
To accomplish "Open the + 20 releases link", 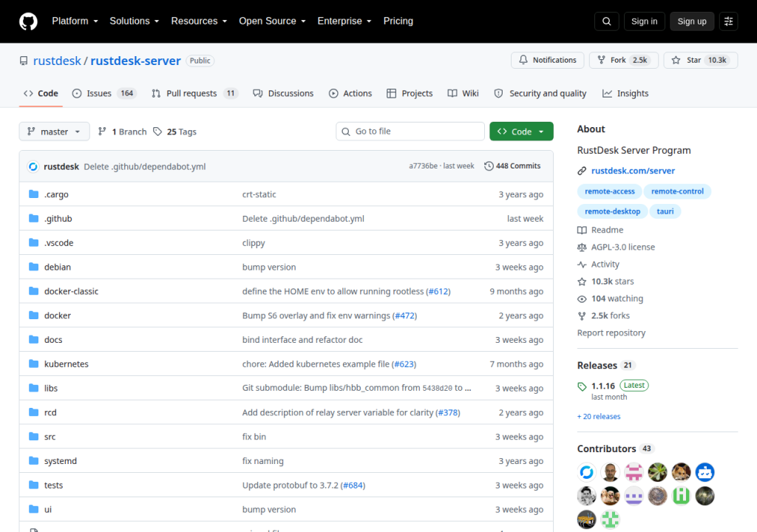I will pyautogui.click(x=599, y=416).
